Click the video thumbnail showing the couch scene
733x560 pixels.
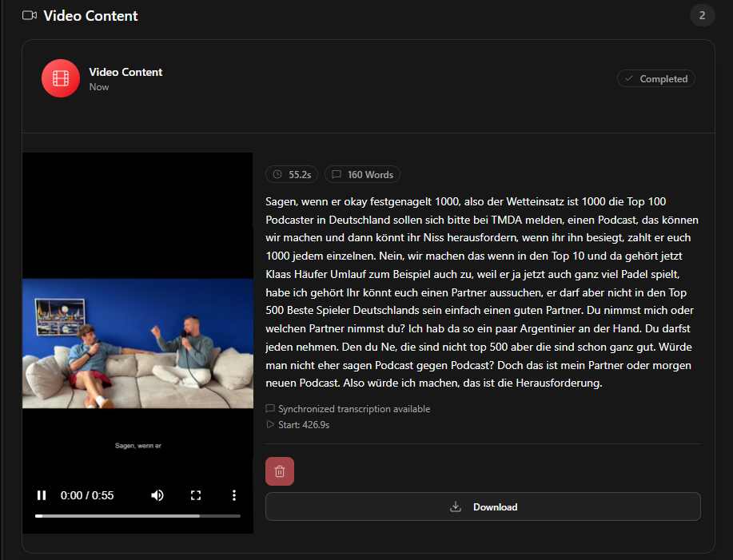click(137, 342)
